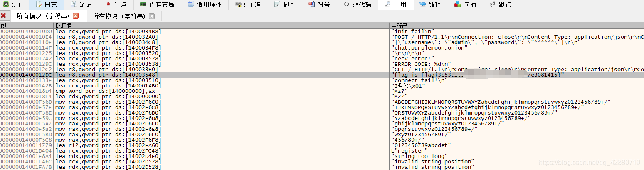The height and width of the screenshot is (170, 644).
Task: Click the references magnifier icon
Action: pos(387,5)
